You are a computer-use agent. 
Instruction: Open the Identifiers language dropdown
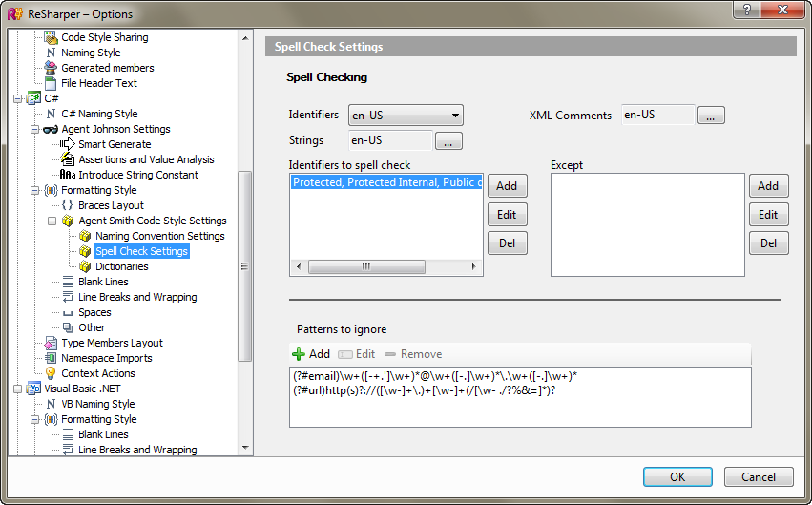tap(406, 115)
